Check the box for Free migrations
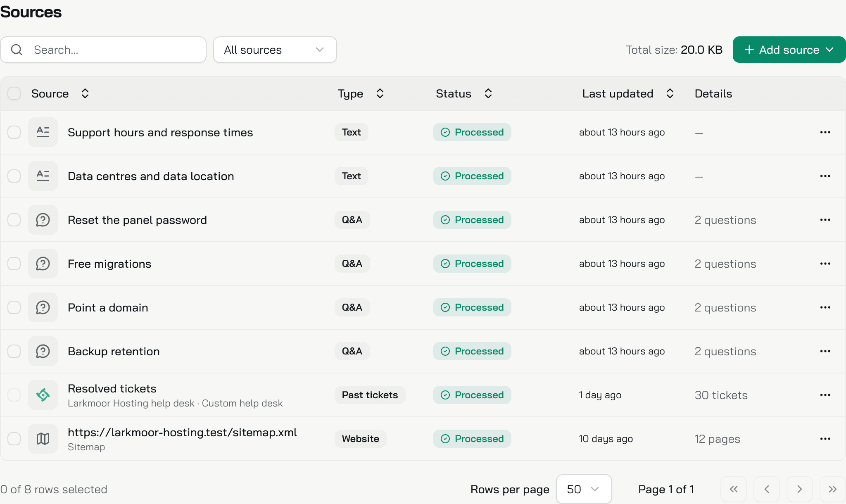This screenshot has height=504, width=846. click(14, 264)
